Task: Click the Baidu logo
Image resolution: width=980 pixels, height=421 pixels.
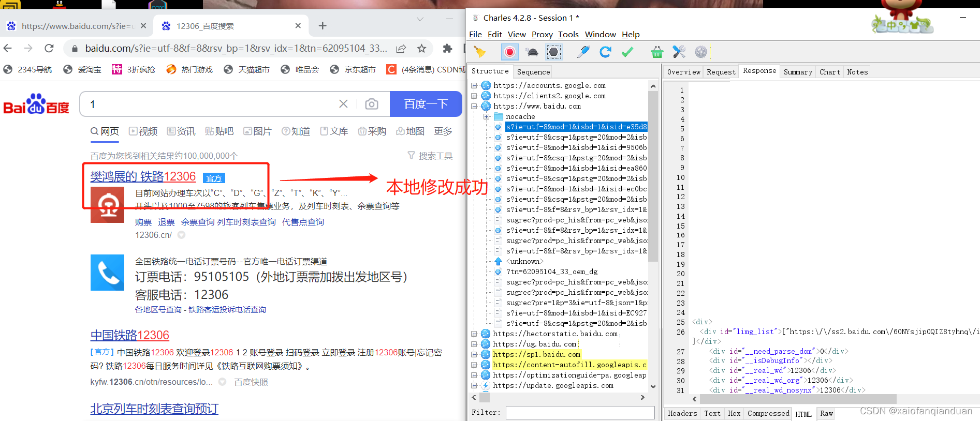Action: pyautogui.click(x=36, y=104)
